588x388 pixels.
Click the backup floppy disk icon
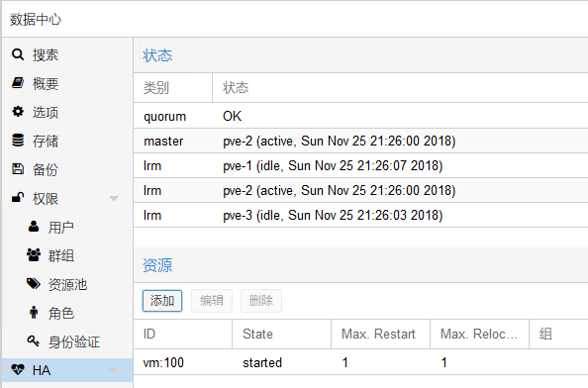[x=18, y=169]
